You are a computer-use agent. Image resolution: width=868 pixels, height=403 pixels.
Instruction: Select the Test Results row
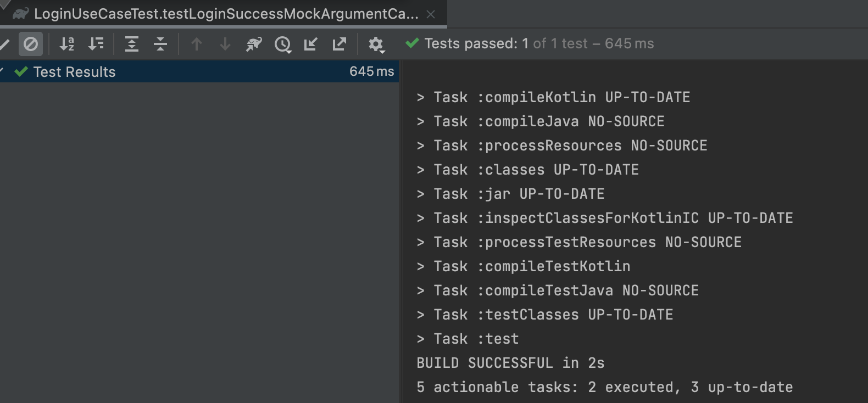(x=199, y=71)
